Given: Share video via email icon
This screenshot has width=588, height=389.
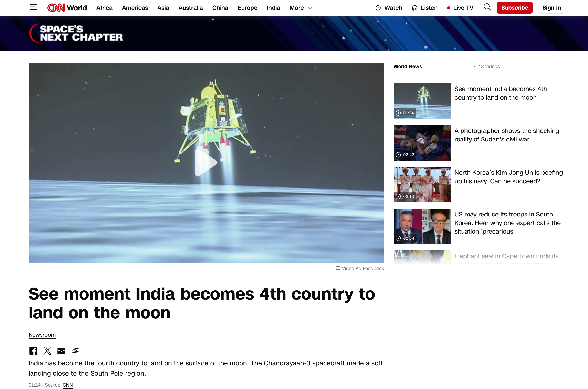Looking at the screenshot, I should [61, 351].
